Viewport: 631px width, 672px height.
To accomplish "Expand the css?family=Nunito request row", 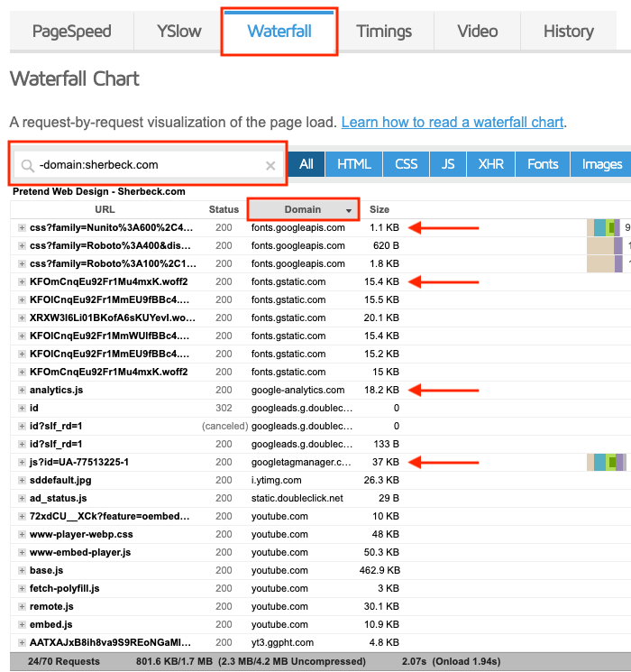I will (x=22, y=228).
